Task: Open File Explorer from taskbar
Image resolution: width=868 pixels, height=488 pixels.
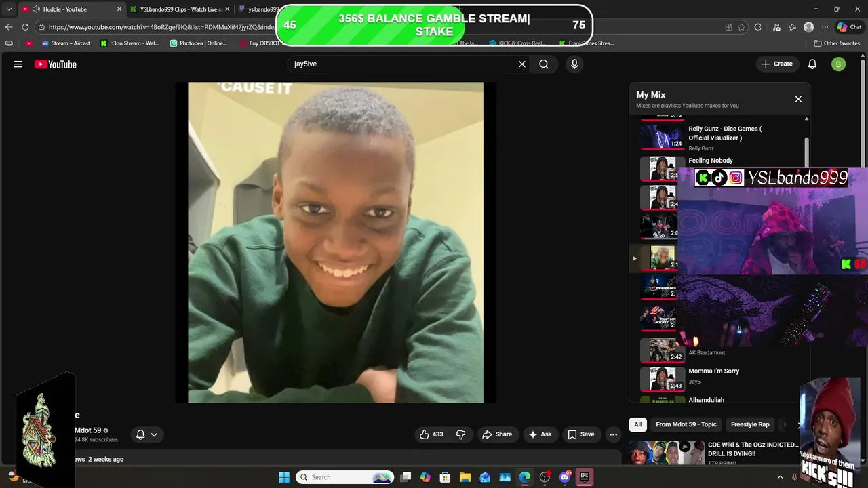Action: [x=465, y=477]
